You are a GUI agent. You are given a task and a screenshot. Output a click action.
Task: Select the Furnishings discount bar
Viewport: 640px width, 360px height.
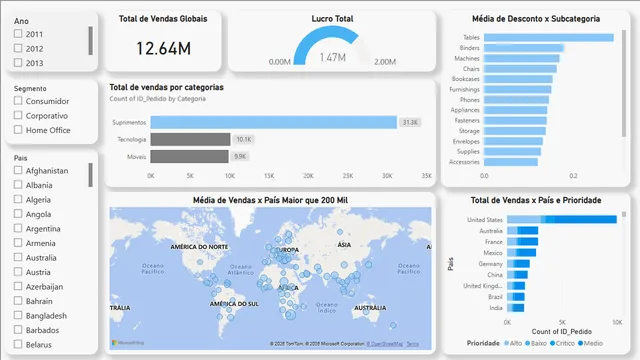tap(518, 89)
